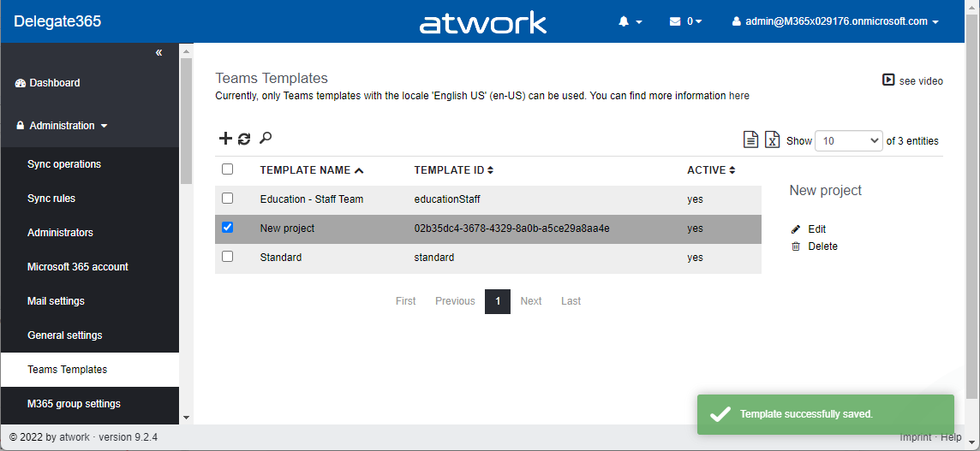
Task: Export list using the Excel icon
Action: (773, 140)
